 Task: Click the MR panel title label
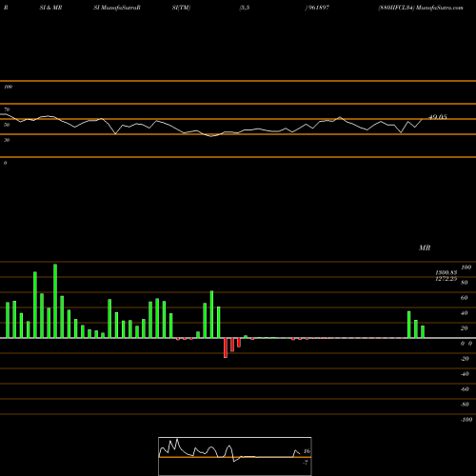click(425, 248)
